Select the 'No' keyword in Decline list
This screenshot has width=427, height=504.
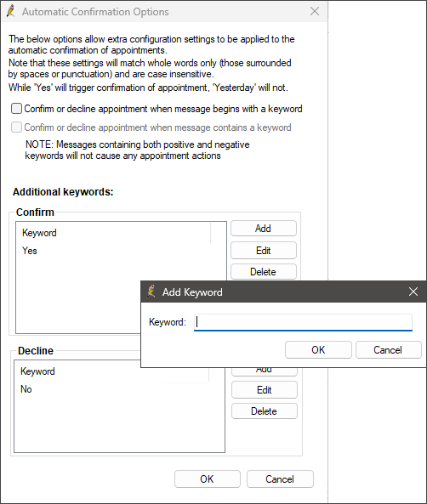(26, 389)
